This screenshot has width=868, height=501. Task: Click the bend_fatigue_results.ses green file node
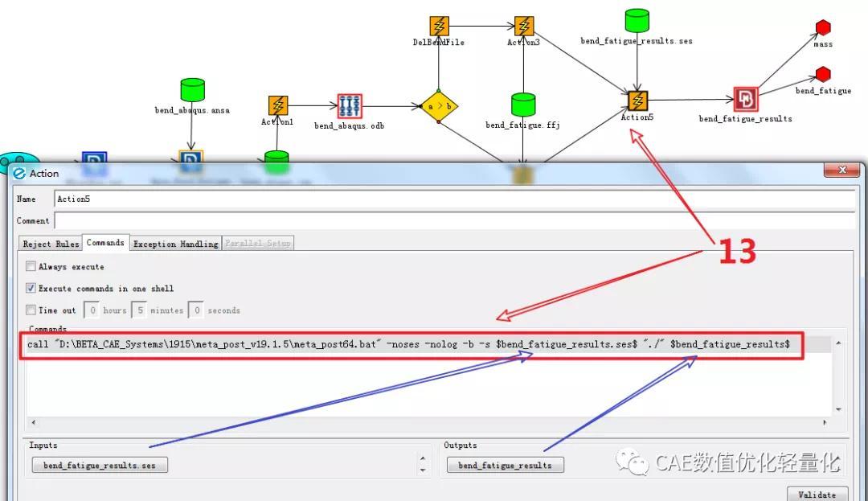tap(637, 20)
